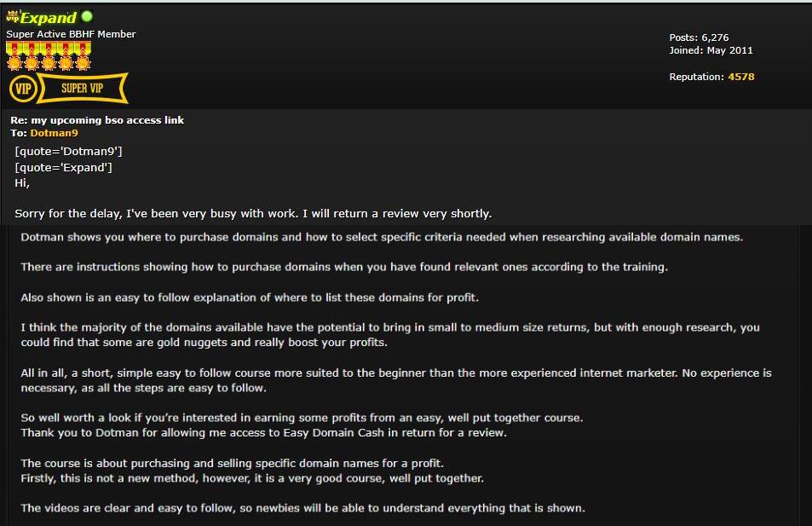The image size is (812, 526).
Task: Click the [quote='Dotman9'] tag line
Action: [x=68, y=152]
